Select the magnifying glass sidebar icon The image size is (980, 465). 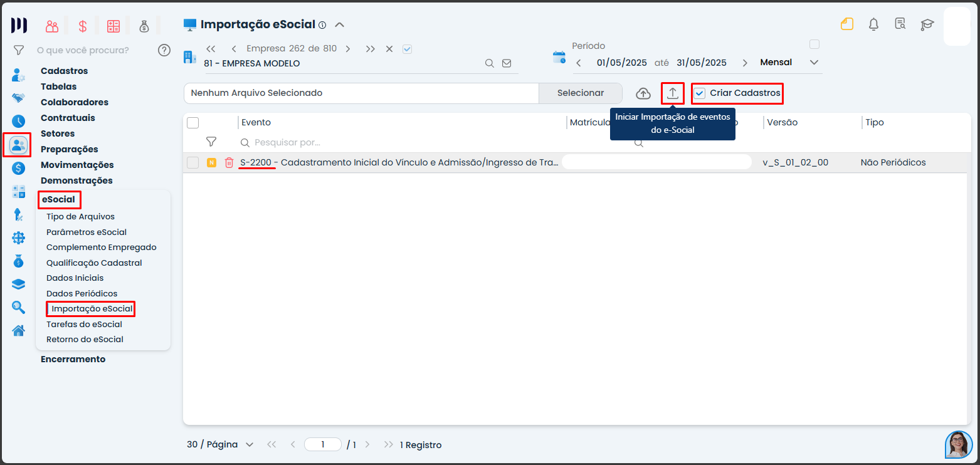coord(19,307)
